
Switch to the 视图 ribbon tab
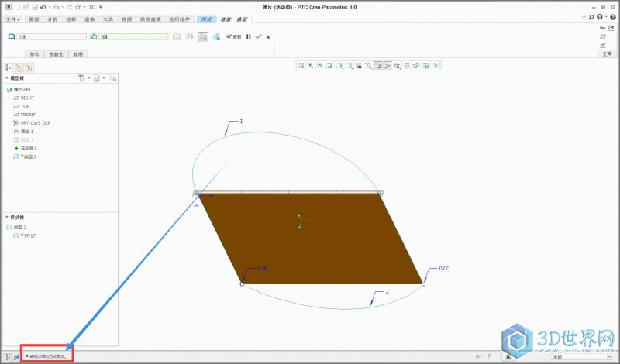pyautogui.click(x=126, y=19)
